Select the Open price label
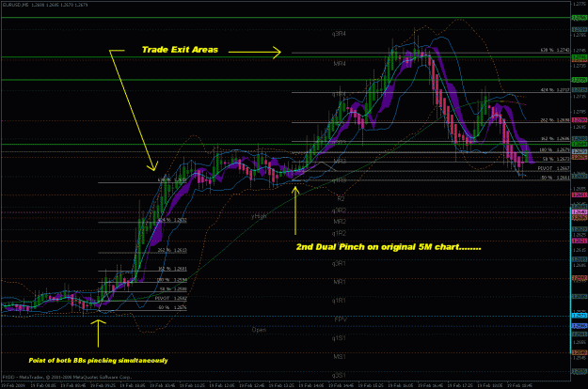The image size is (588, 389). (259, 330)
